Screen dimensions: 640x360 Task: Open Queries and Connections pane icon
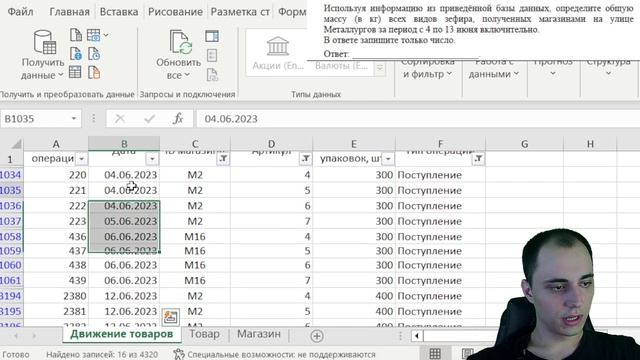212,36
